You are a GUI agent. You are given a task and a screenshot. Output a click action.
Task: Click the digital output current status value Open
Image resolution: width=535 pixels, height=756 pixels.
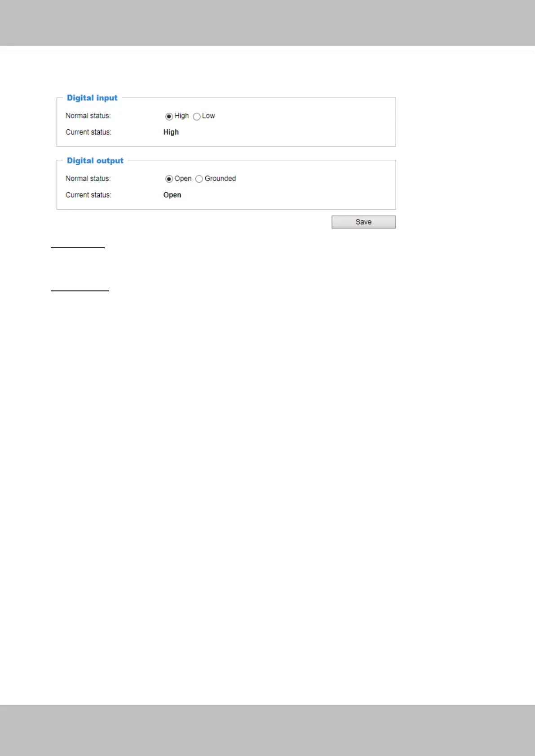tap(172, 195)
